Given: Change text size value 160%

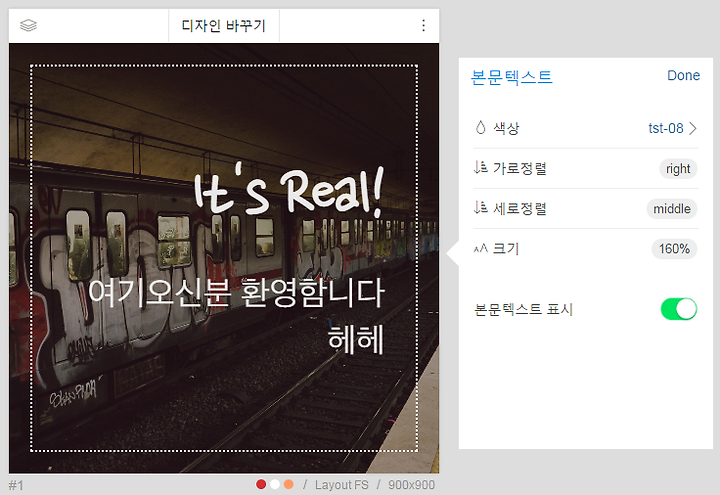Looking at the screenshot, I should point(674,249).
